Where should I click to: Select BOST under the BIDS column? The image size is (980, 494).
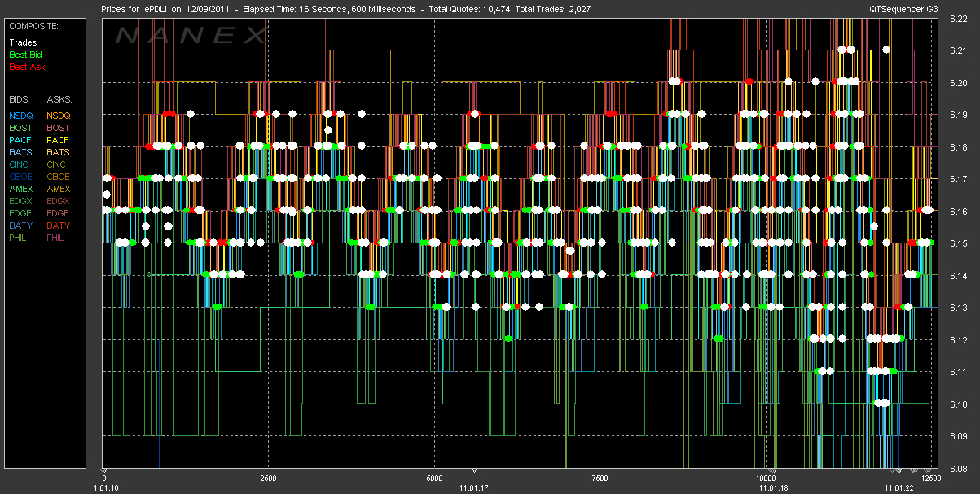[x=21, y=128]
